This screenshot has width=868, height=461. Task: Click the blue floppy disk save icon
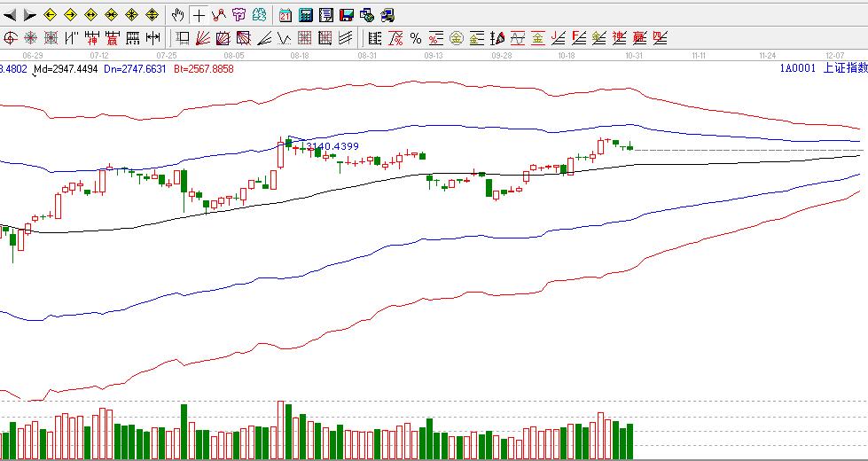[x=346, y=15]
